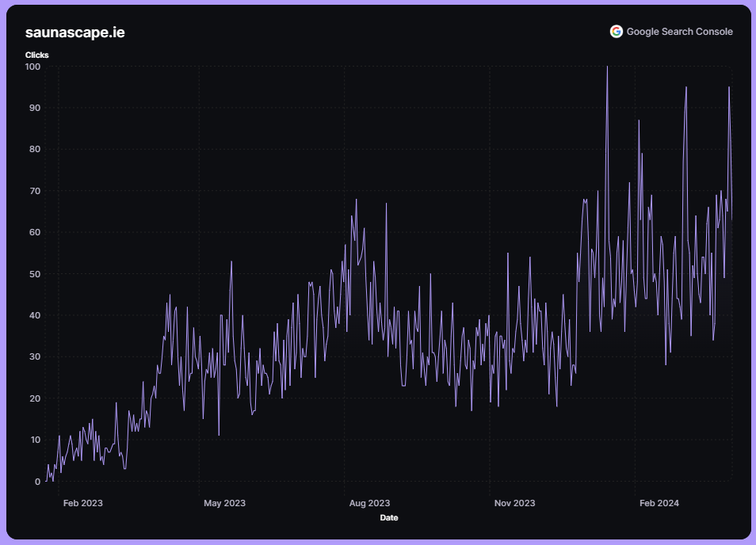Click the May 2023 date label
Screen dimensions: 756x545
coord(224,503)
